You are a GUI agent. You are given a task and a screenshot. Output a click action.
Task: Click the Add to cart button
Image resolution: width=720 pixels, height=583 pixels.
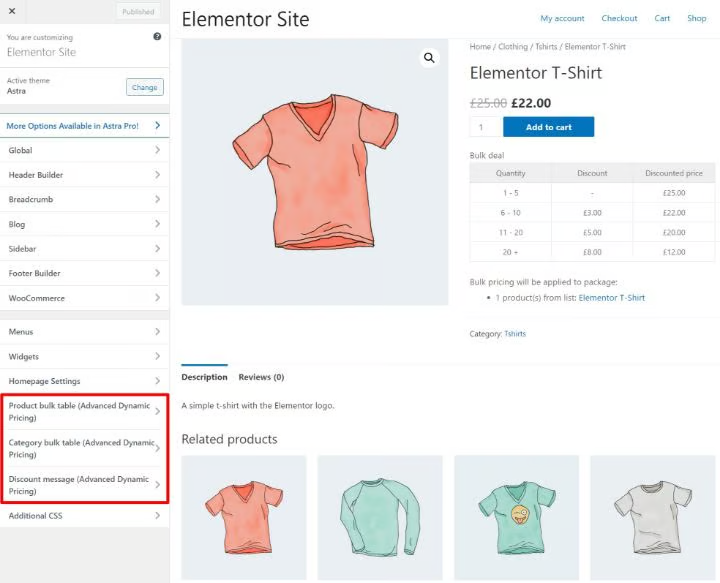click(x=548, y=127)
